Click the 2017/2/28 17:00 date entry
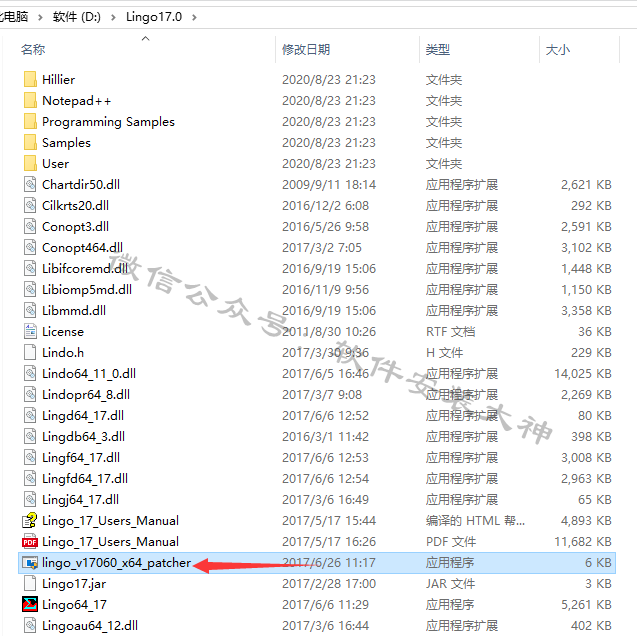 (329, 584)
